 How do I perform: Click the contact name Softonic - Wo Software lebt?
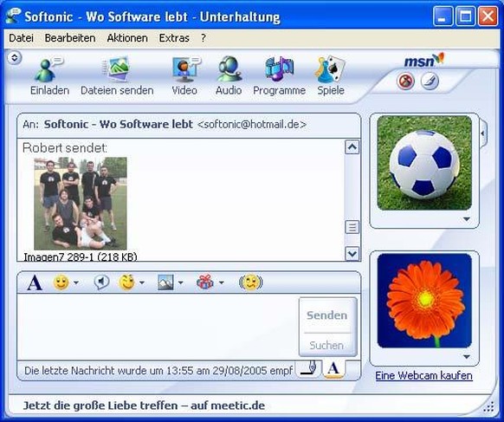[x=119, y=124]
